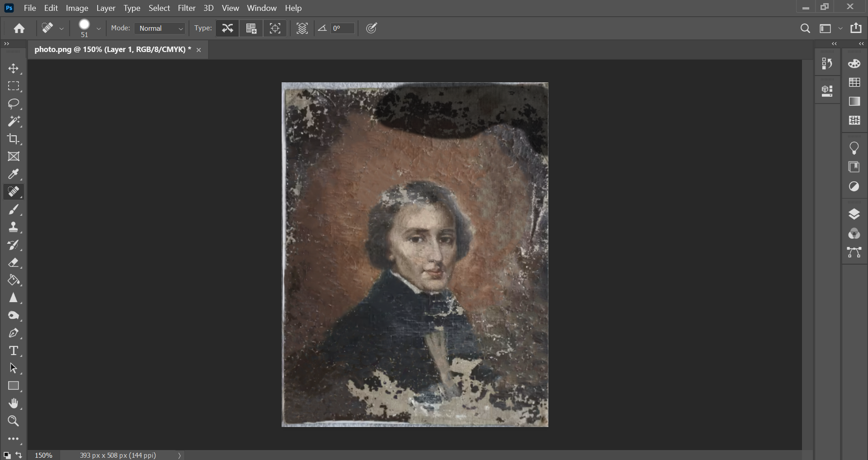Select the Horizontal Type tool

[14, 351]
